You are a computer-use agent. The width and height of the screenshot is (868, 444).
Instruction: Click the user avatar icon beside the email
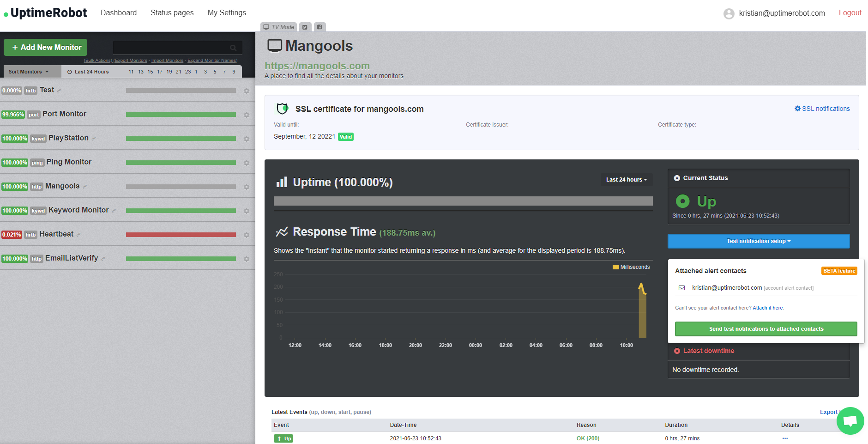click(x=729, y=13)
